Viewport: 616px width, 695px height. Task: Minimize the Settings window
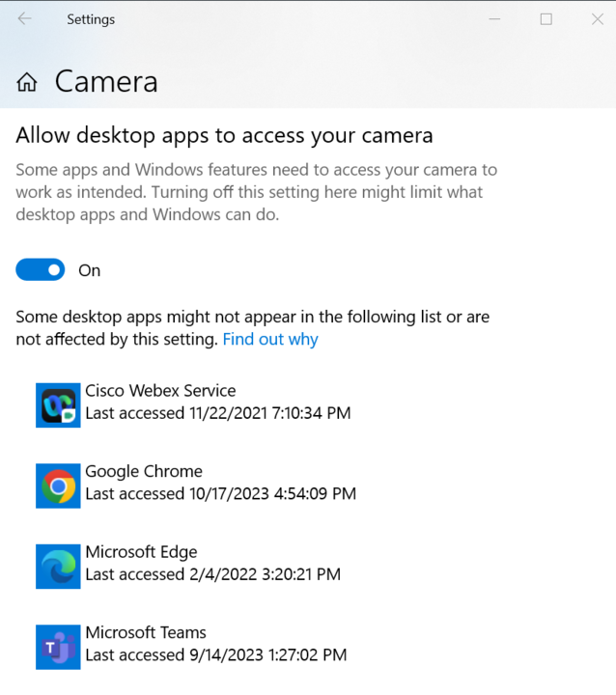(x=494, y=19)
